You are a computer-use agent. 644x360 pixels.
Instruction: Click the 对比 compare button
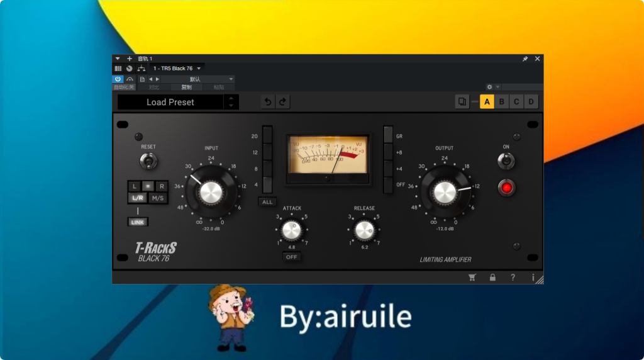click(153, 87)
